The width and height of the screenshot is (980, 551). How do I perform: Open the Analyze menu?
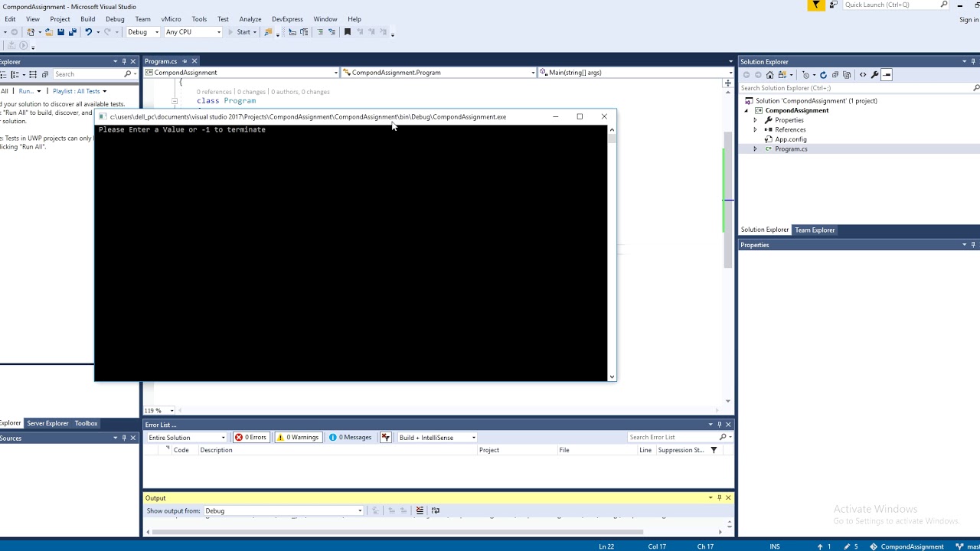pos(250,19)
